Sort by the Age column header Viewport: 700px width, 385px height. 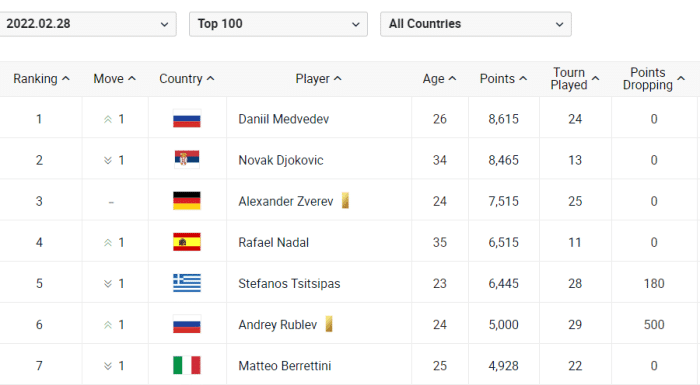tap(439, 79)
